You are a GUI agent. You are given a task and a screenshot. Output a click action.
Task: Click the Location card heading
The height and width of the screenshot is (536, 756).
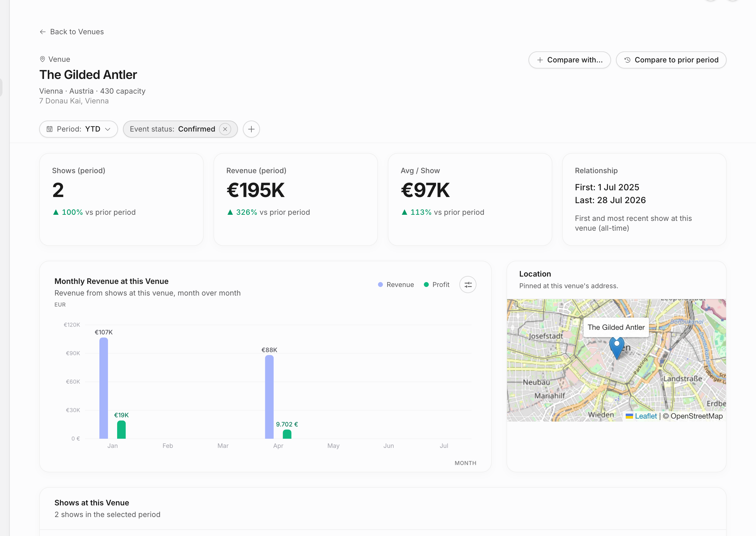[x=535, y=274]
